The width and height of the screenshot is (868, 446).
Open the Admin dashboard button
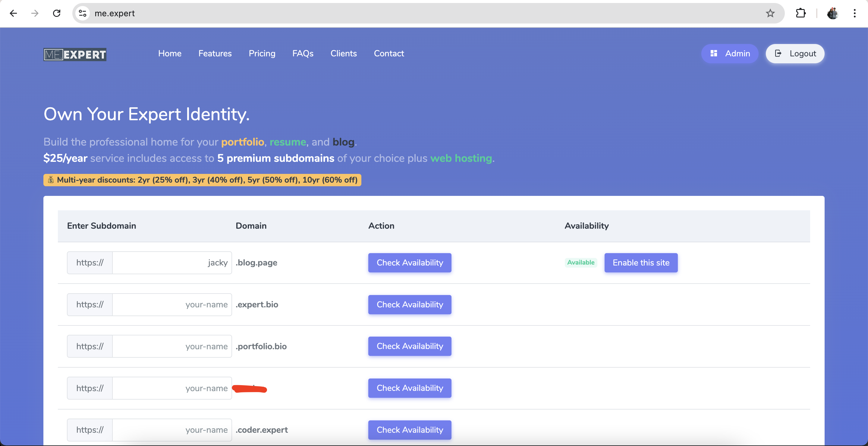pyautogui.click(x=730, y=54)
